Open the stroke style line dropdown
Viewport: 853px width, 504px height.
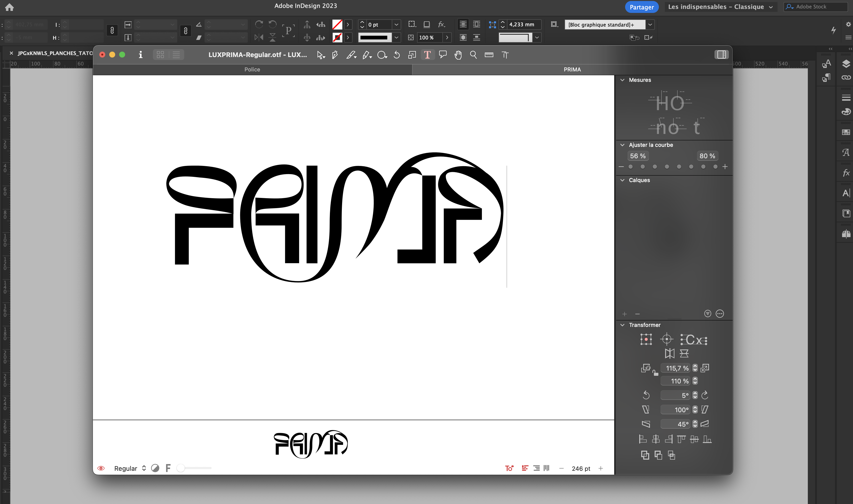coord(396,37)
